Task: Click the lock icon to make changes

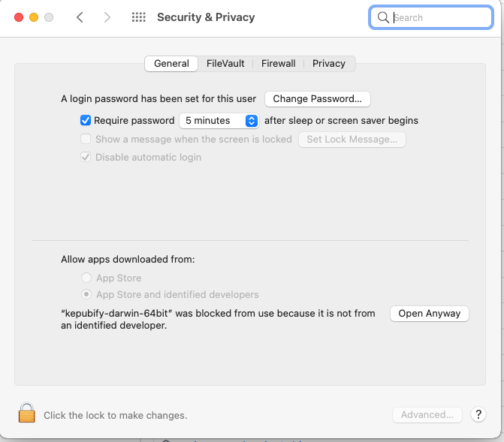Action: (x=27, y=413)
